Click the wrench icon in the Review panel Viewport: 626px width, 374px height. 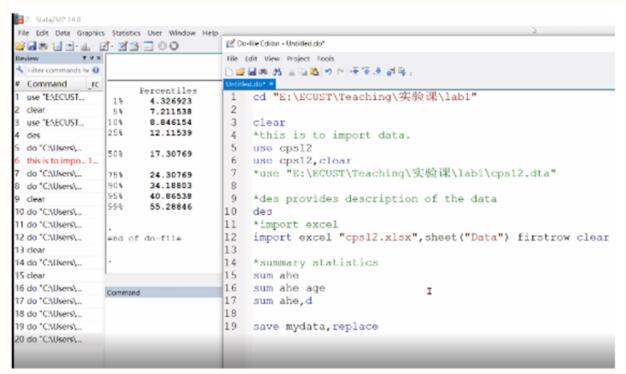(20, 70)
